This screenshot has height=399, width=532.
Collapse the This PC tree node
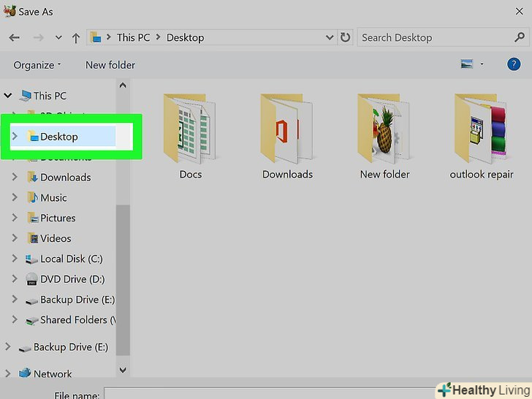8,96
